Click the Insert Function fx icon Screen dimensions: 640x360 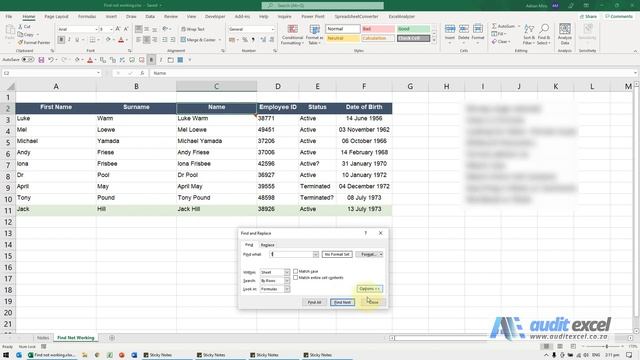point(142,73)
